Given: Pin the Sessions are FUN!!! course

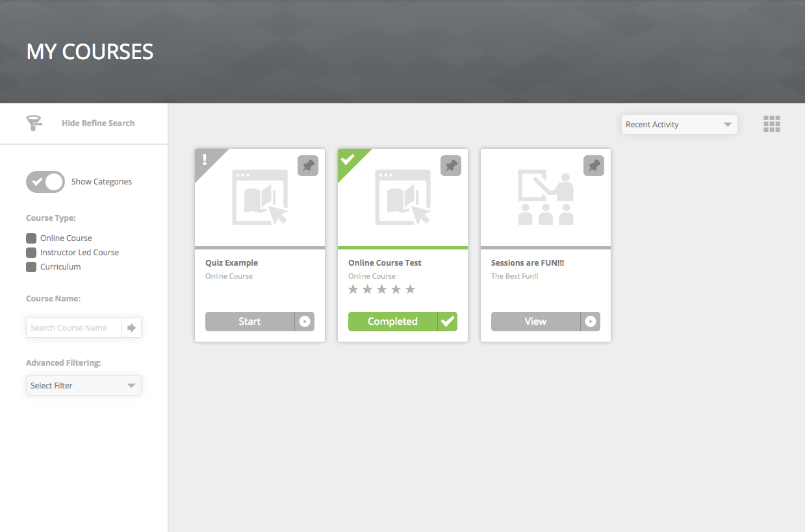Looking at the screenshot, I should click(594, 166).
